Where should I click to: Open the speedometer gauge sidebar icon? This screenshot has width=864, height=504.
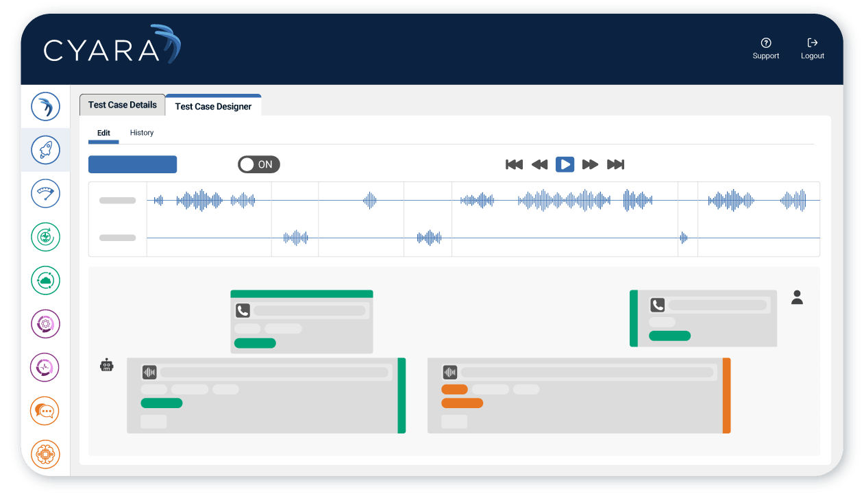45,193
